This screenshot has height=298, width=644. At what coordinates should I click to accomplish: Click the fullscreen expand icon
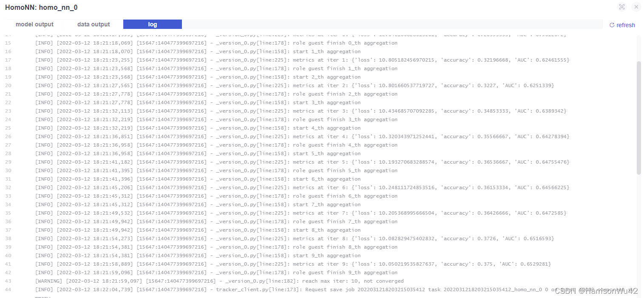622,7
